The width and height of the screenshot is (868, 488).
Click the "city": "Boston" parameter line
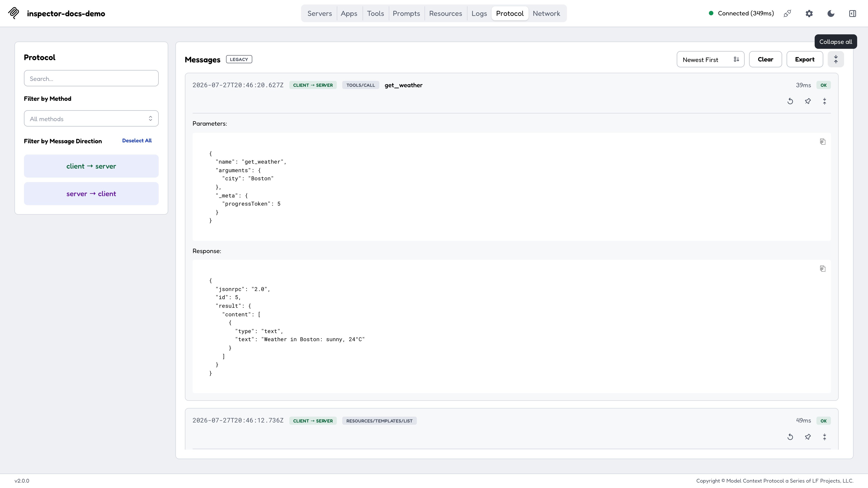248,178
